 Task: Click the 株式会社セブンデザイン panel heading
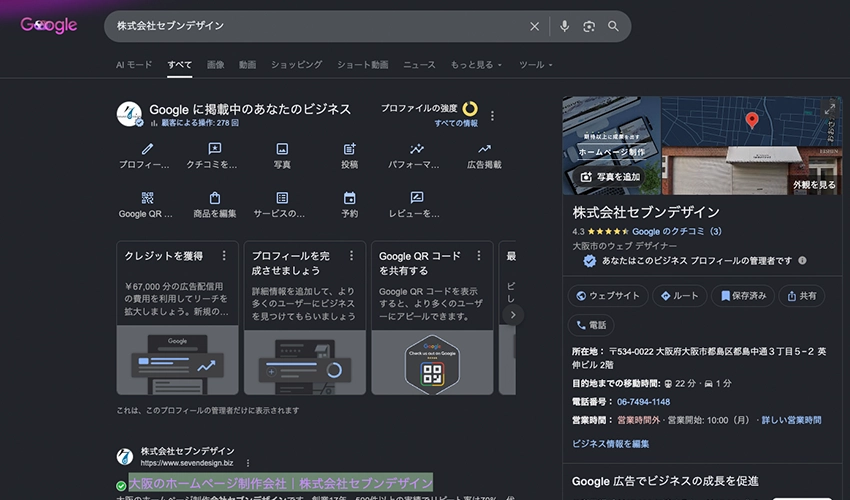point(646,212)
